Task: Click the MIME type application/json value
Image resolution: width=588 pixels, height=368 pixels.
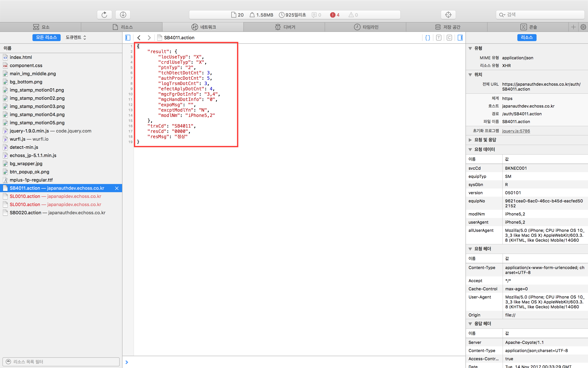Action: pos(518,58)
